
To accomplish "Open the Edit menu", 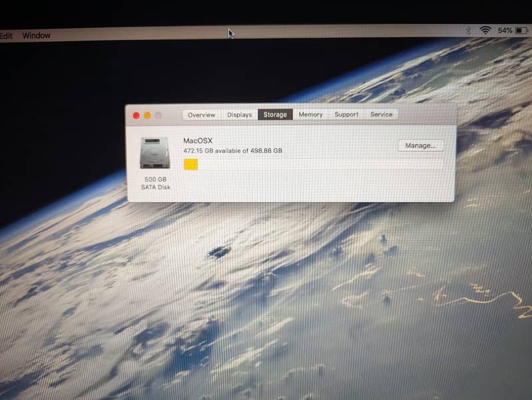I will click(x=6, y=36).
